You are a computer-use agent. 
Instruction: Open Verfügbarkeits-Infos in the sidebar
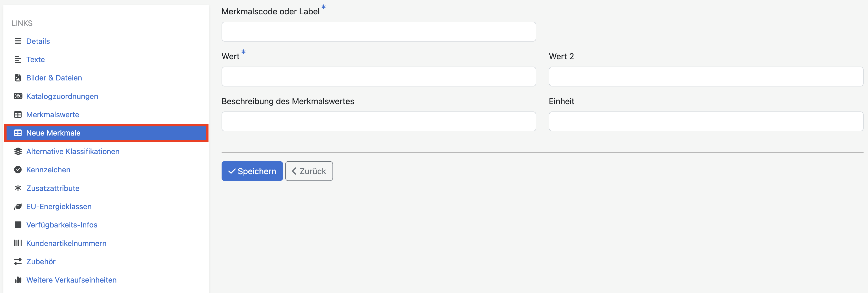pos(62,225)
